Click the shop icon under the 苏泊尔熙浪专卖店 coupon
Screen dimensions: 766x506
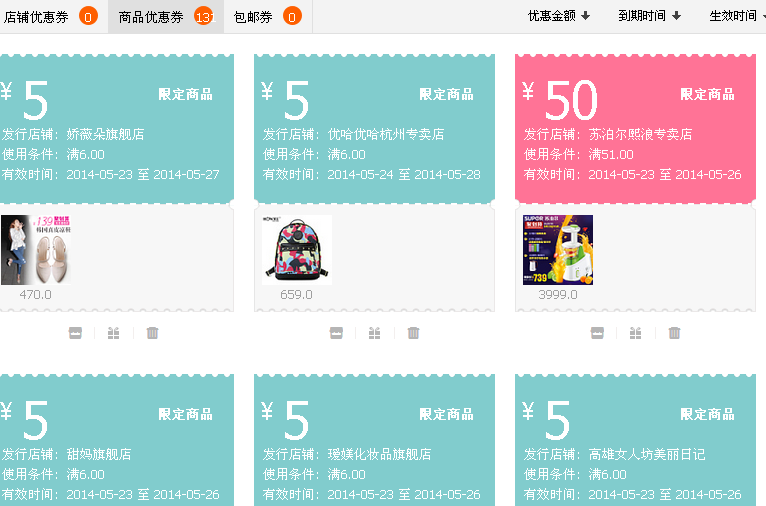[597, 333]
